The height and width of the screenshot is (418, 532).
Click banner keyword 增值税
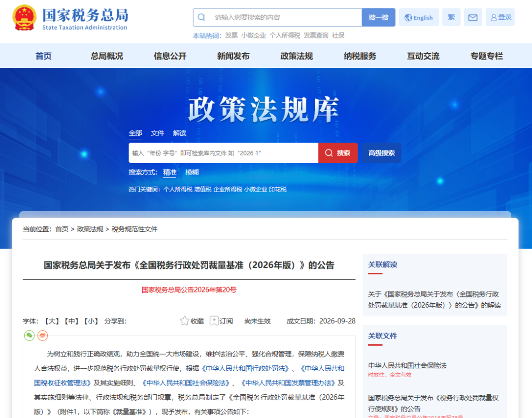[x=203, y=189]
